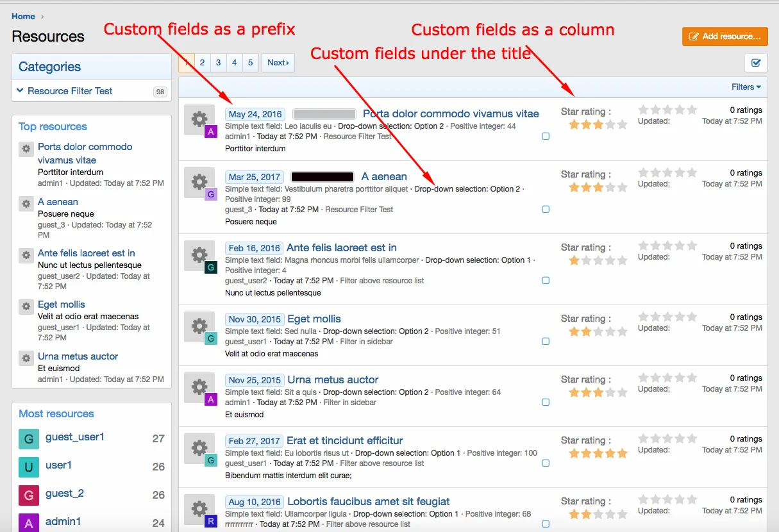The height and width of the screenshot is (532, 779).
Task: Click the gray user rating stars on A aenean row
Action: coord(667,173)
